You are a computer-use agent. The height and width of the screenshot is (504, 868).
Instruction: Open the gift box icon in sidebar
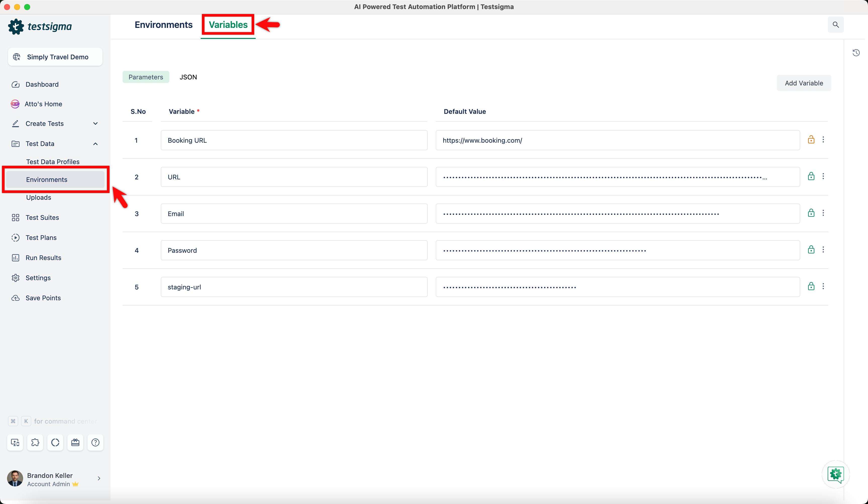pyautogui.click(x=75, y=442)
